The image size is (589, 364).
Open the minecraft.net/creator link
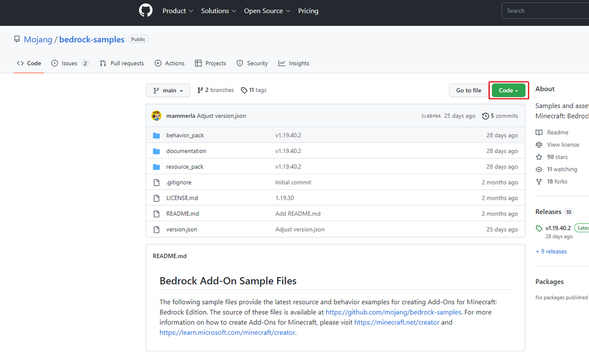click(396, 323)
